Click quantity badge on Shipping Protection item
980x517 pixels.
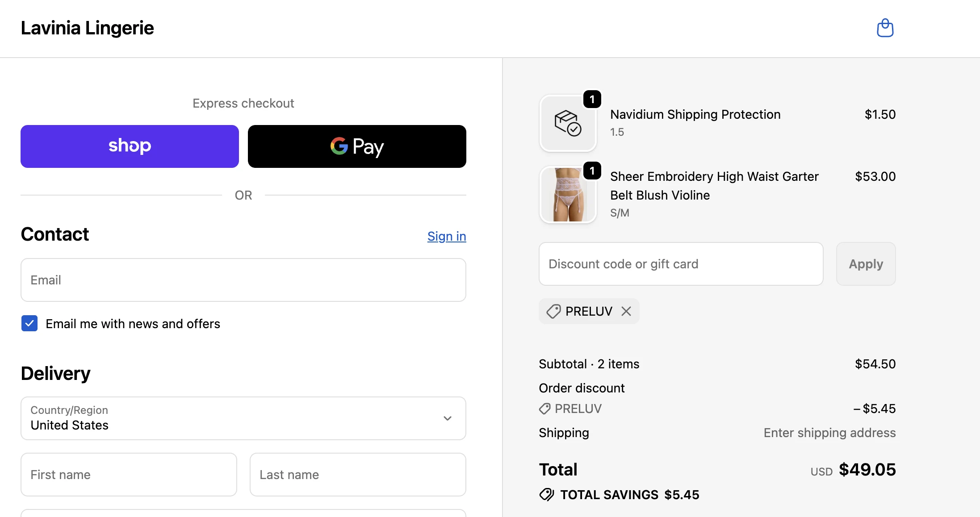click(592, 99)
